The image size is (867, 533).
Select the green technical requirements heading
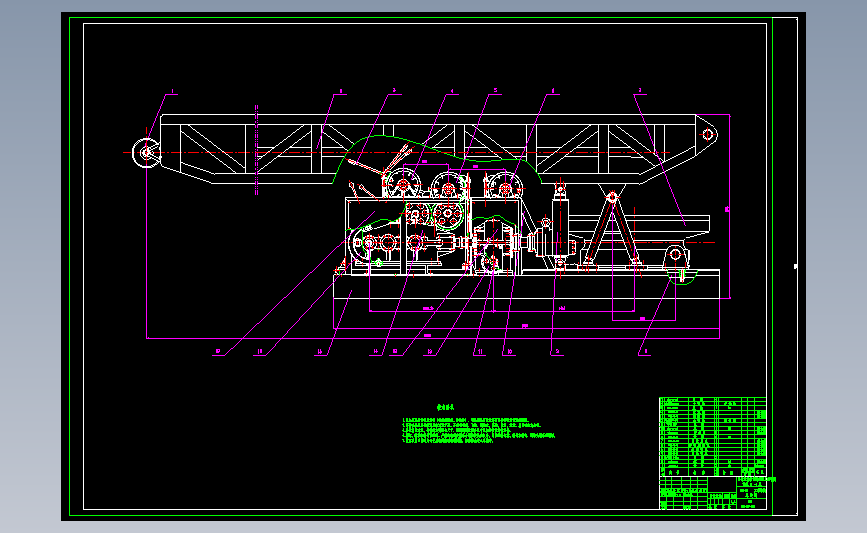[x=445, y=407]
